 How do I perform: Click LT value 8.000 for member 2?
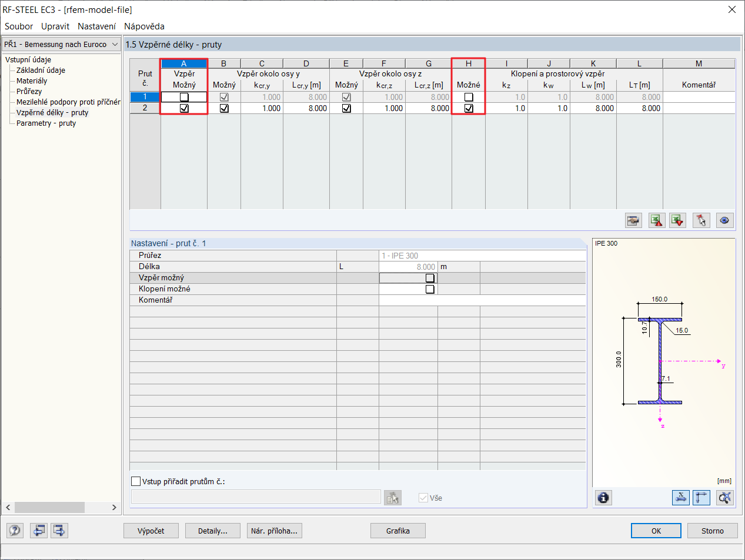pos(640,108)
